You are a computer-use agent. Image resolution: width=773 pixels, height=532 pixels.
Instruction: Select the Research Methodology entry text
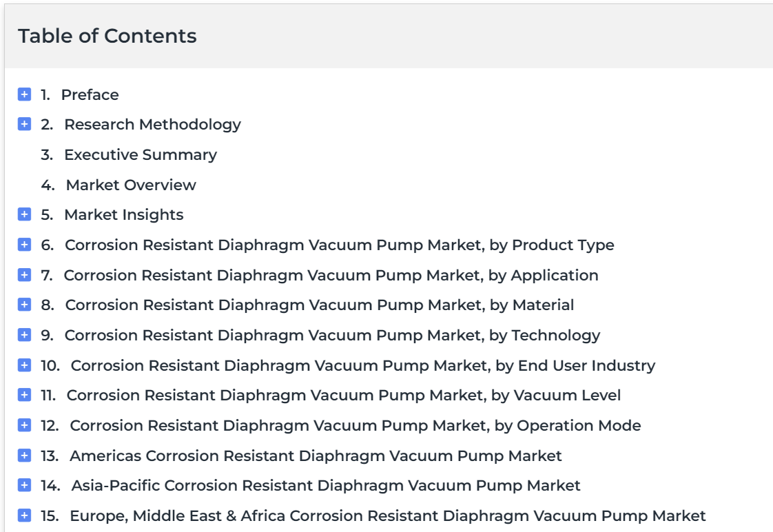tap(152, 125)
